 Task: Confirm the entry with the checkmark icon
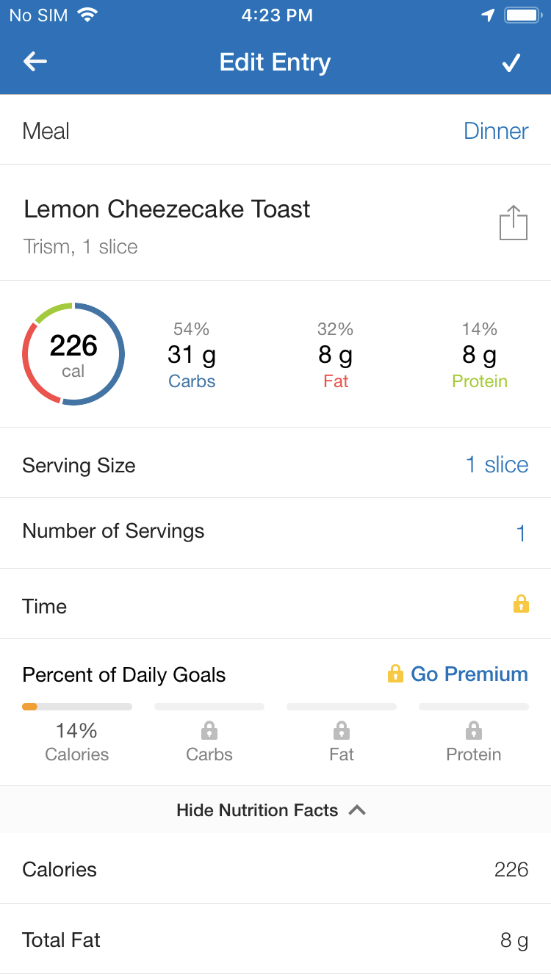pos(511,62)
